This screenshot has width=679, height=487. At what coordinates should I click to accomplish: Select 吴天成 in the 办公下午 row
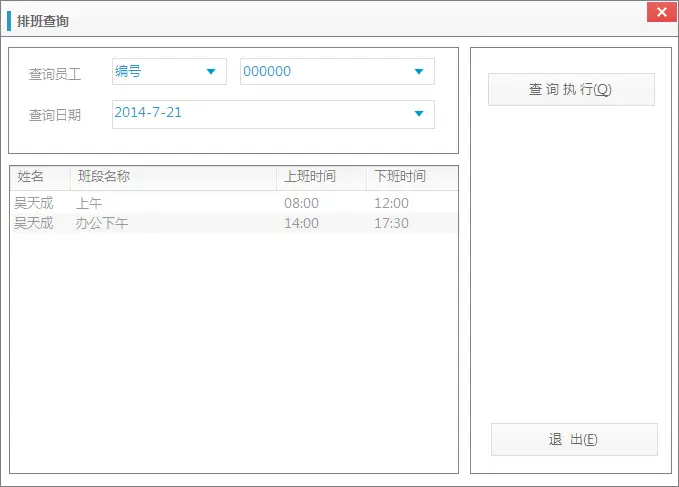pyautogui.click(x=34, y=223)
